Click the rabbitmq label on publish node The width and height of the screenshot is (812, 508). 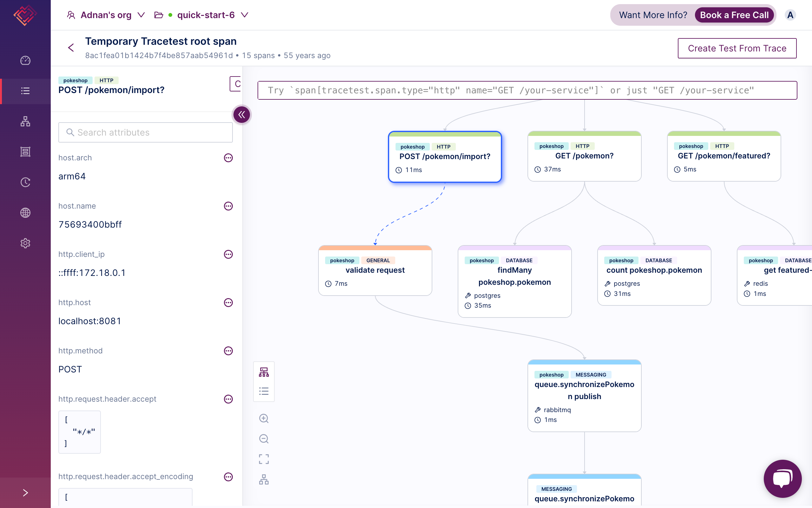point(557,410)
